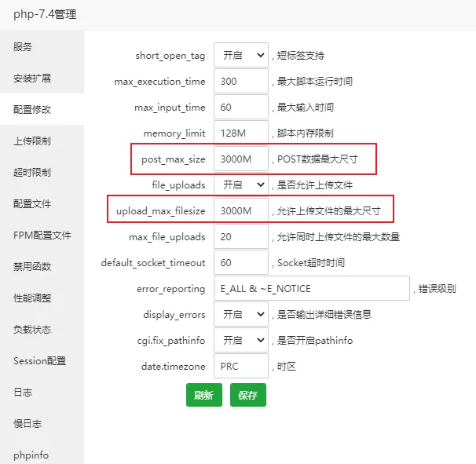Click the file_uploads label
476x464 pixels.
click(x=179, y=185)
